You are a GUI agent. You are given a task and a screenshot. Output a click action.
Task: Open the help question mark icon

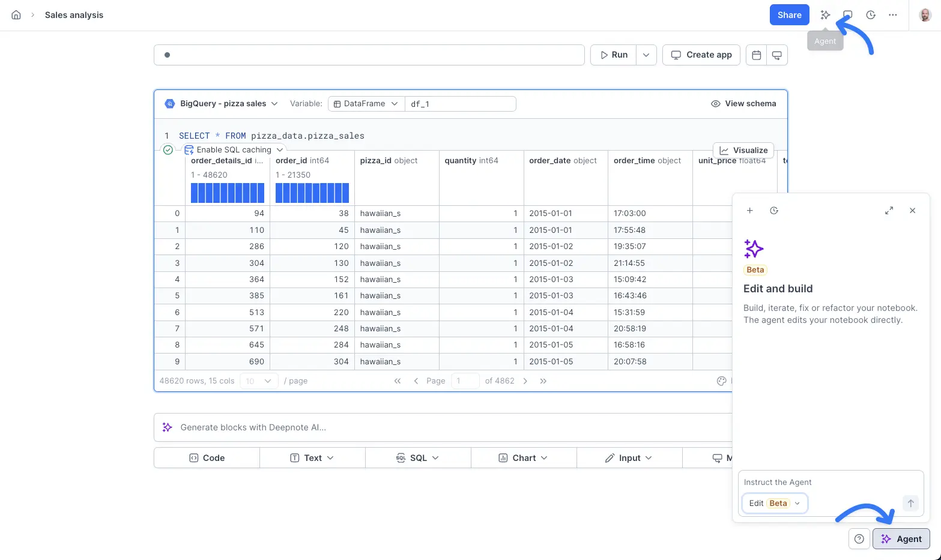859,539
